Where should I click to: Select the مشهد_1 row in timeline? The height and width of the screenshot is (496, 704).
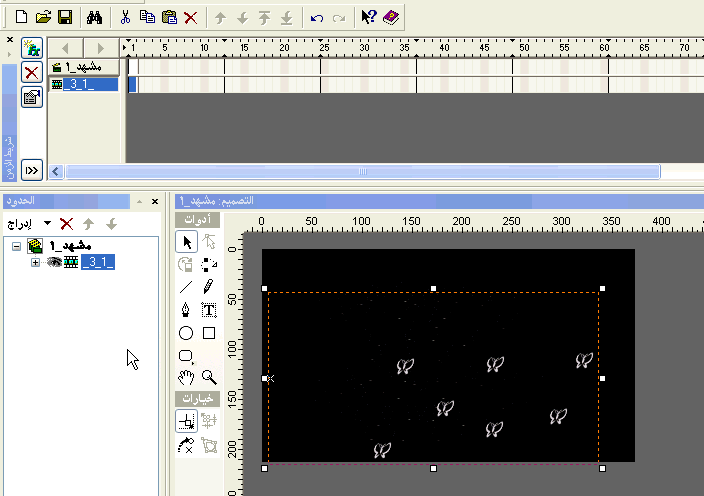coord(84,68)
